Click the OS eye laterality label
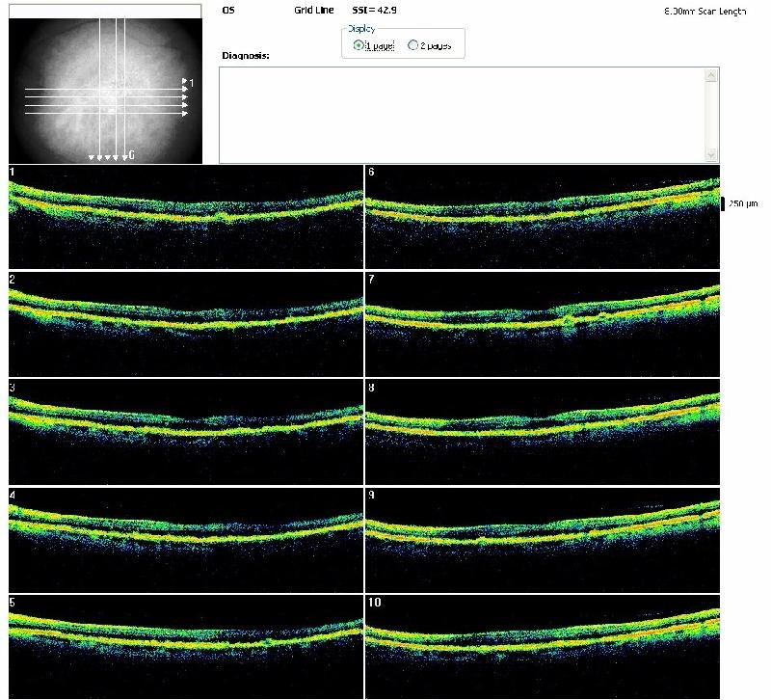The width and height of the screenshot is (771, 700). (227, 12)
